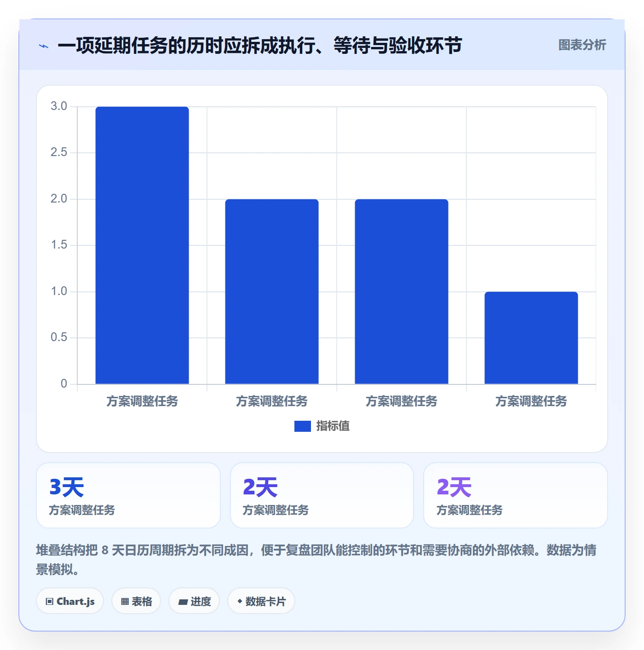Click the card title 一项延期任务的历时应拆成执行
Image resolution: width=644 pixels, height=650 pixels.
[x=260, y=46]
